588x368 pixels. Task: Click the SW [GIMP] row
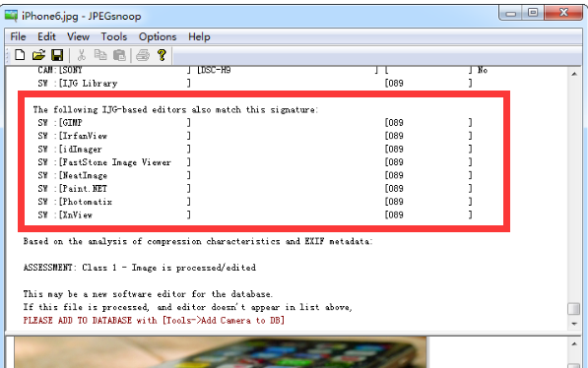click(255, 123)
